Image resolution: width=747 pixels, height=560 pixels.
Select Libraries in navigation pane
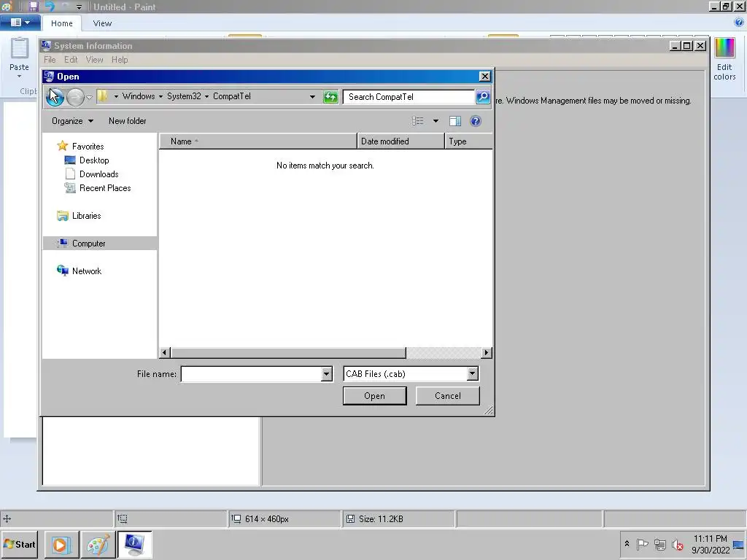86,216
